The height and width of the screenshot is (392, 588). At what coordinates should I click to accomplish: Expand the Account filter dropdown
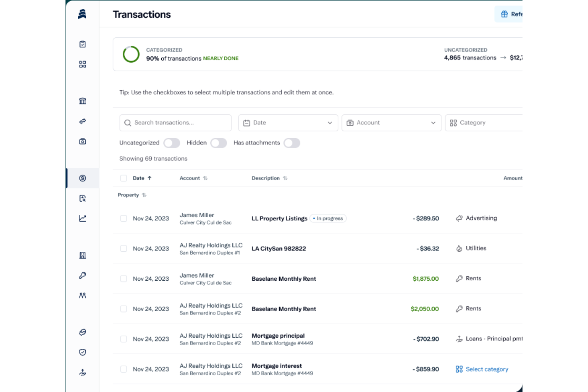point(391,123)
